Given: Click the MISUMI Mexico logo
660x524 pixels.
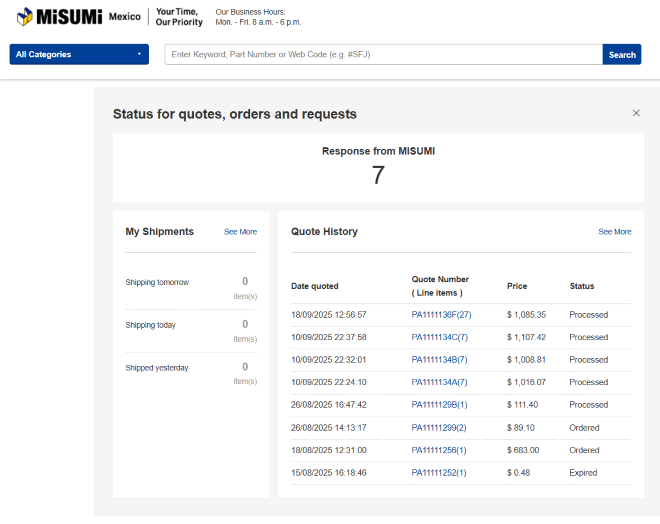Looking at the screenshot, I should 78,17.
